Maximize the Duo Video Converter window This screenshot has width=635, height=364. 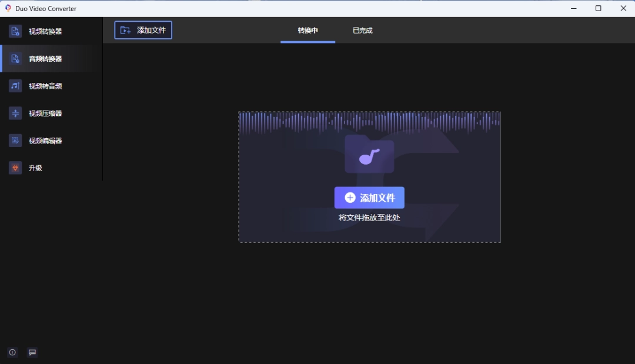598,8
